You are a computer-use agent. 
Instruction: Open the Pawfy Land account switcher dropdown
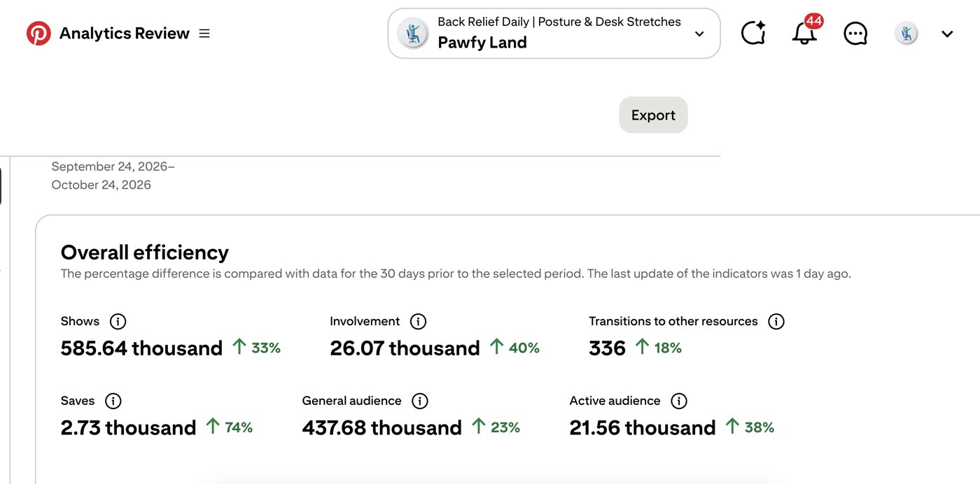554,34
